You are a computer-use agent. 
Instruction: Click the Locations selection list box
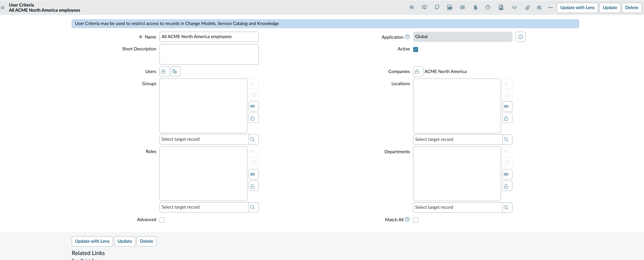457,106
